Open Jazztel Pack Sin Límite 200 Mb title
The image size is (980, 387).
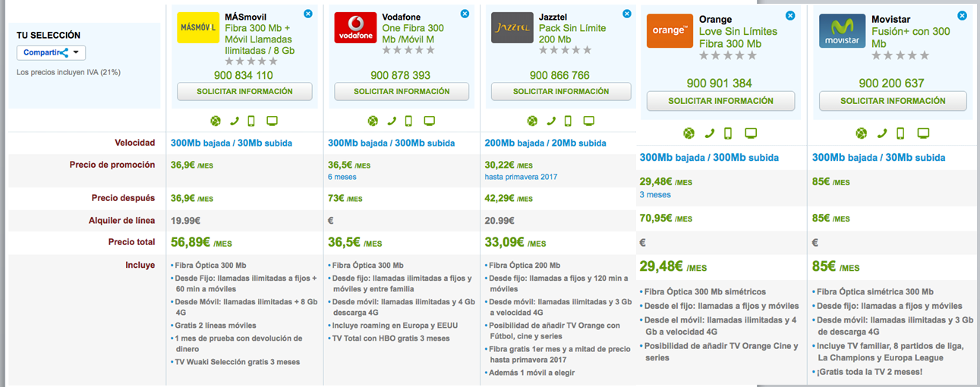pos(572,33)
